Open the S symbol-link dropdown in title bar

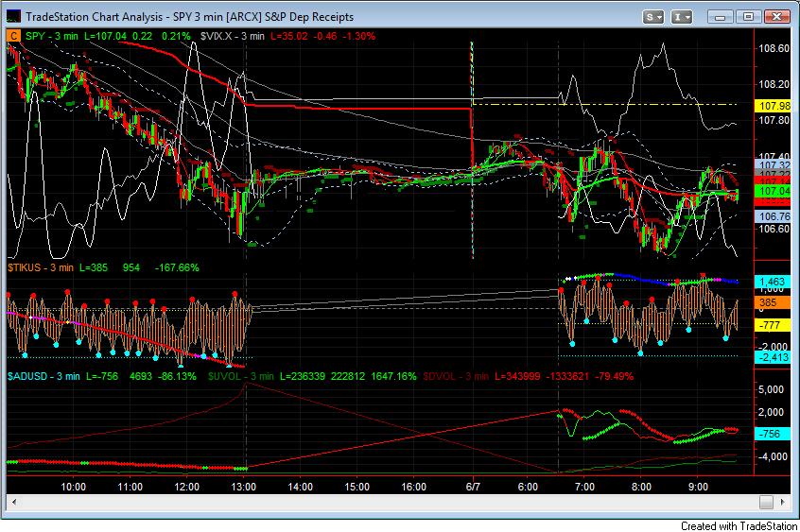click(x=652, y=17)
